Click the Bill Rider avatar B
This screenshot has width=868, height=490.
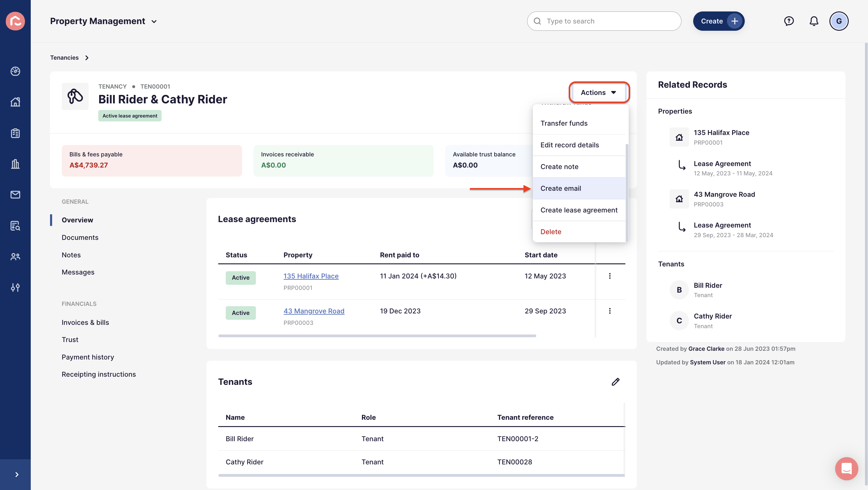click(x=679, y=290)
